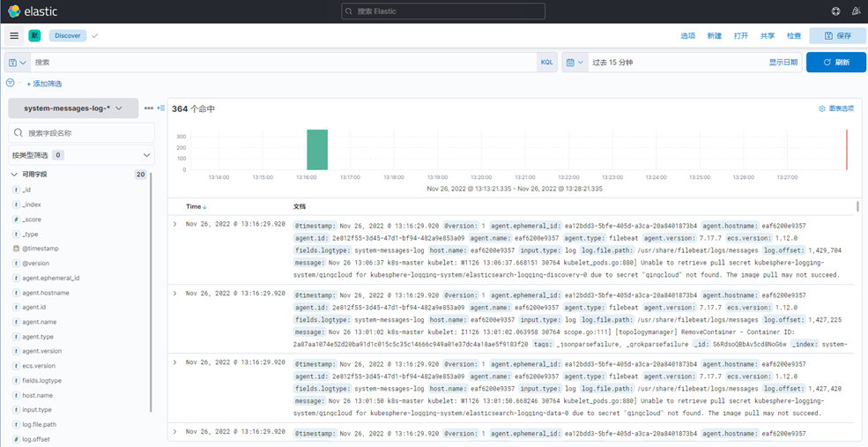Screen dimensions: 868x447
Task: Click the last 15 minutes time range
Action: pos(612,63)
